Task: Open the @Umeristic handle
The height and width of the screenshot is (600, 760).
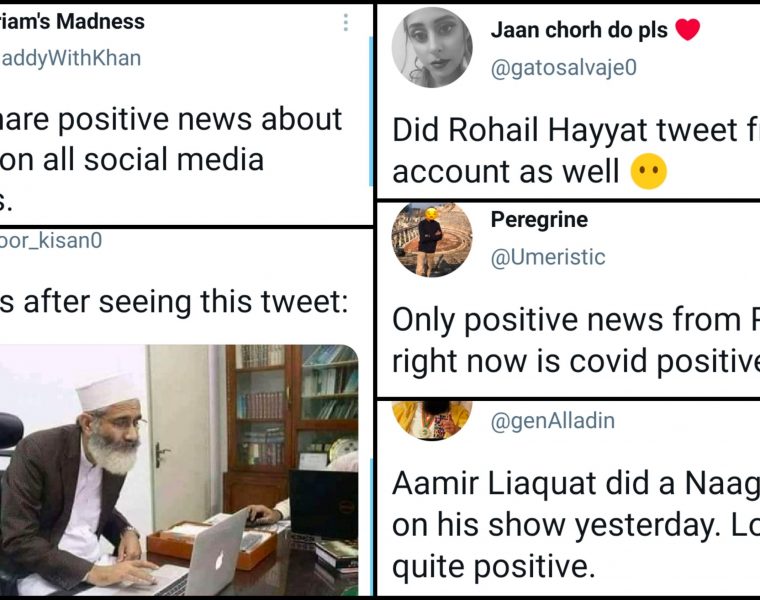Action: click(x=548, y=257)
